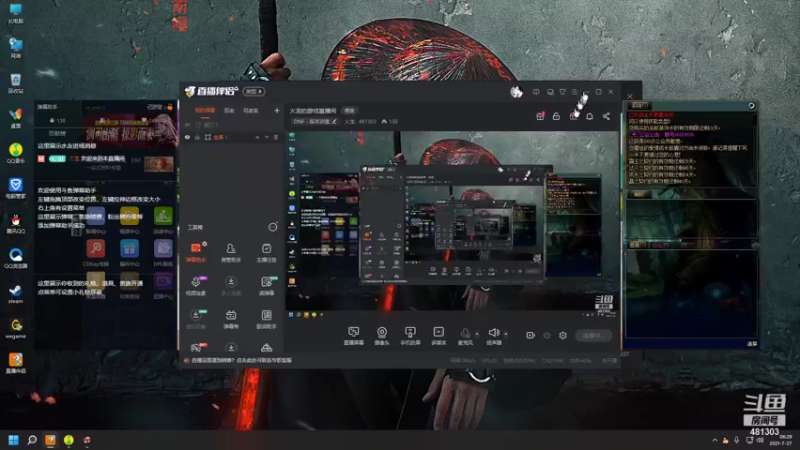Click the DNF category label

(x=311, y=121)
